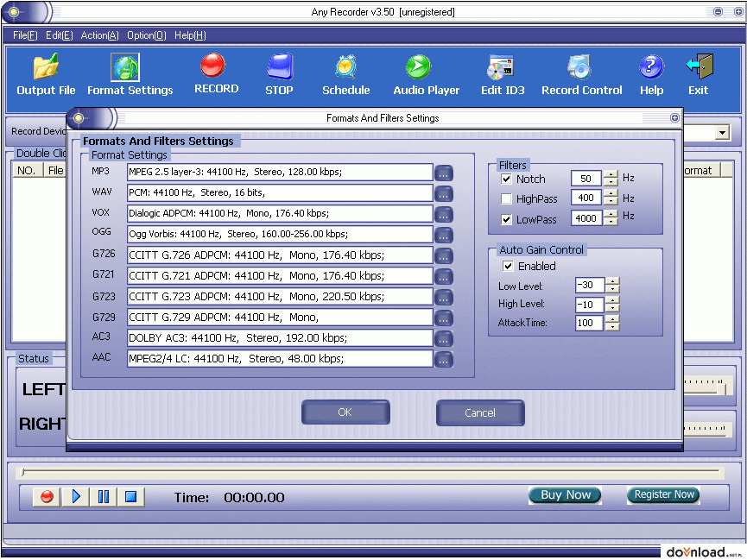Click the LowPass 4000 value field

click(586, 218)
